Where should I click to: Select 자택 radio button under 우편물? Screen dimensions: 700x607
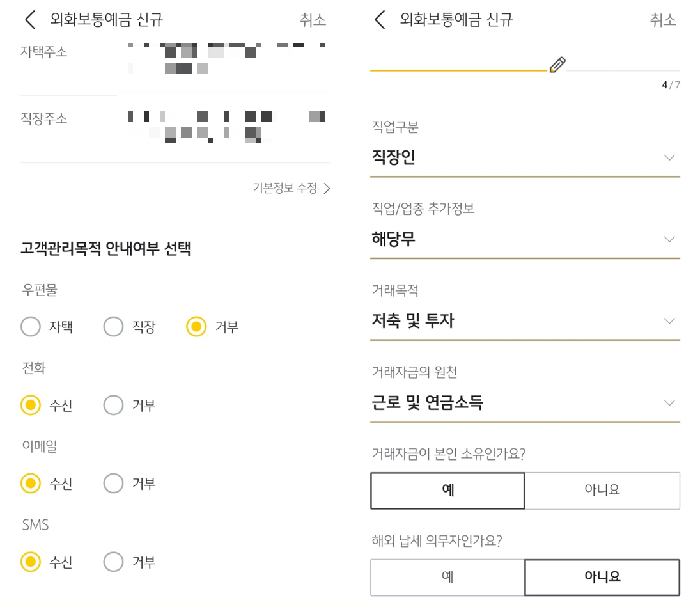[30, 326]
